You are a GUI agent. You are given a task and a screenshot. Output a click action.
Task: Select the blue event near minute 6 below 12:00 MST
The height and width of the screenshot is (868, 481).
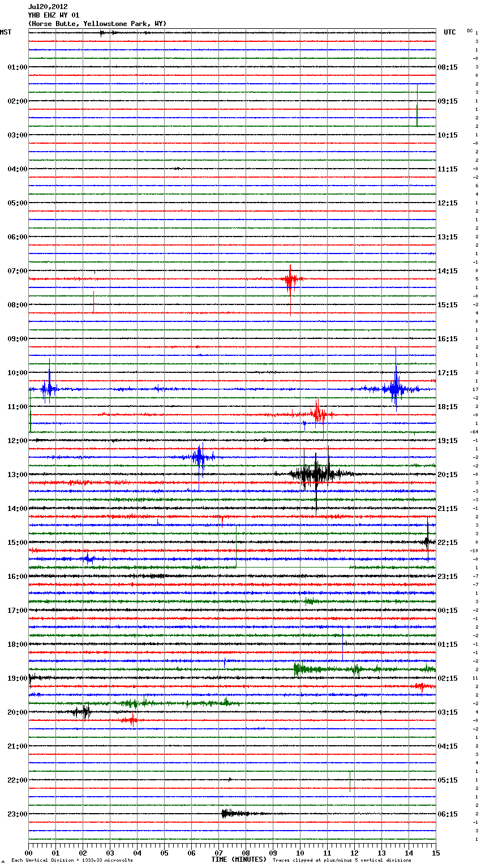tap(199, 457)
